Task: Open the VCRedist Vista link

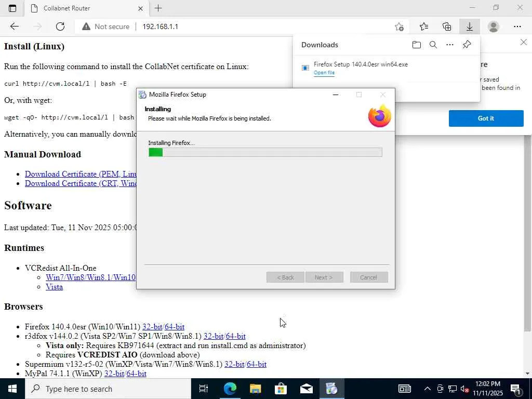Action: click(x=54, y=287)
